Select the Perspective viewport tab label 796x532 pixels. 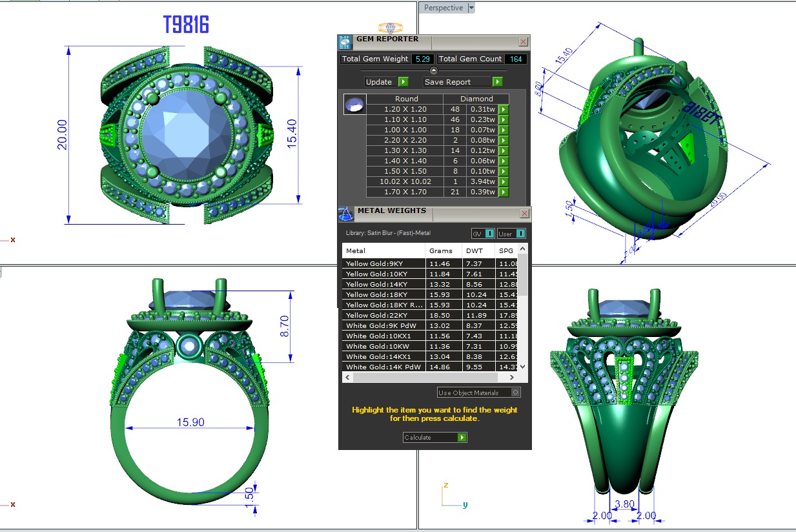[444, 8]
